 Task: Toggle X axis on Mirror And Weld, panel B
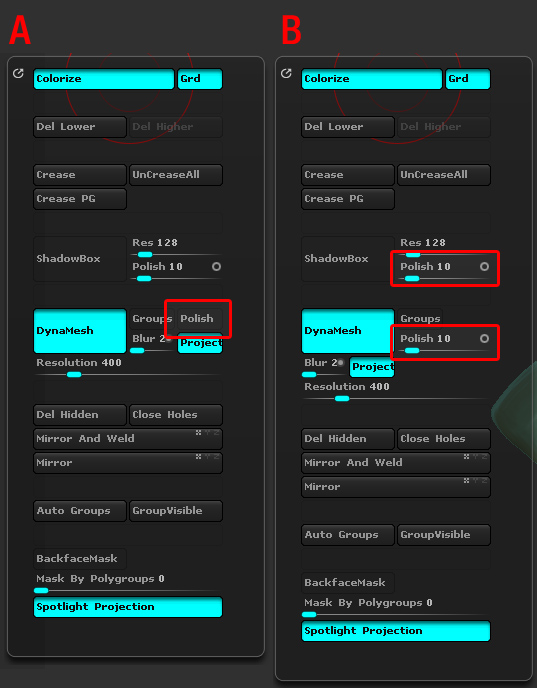tap(466, 457)
